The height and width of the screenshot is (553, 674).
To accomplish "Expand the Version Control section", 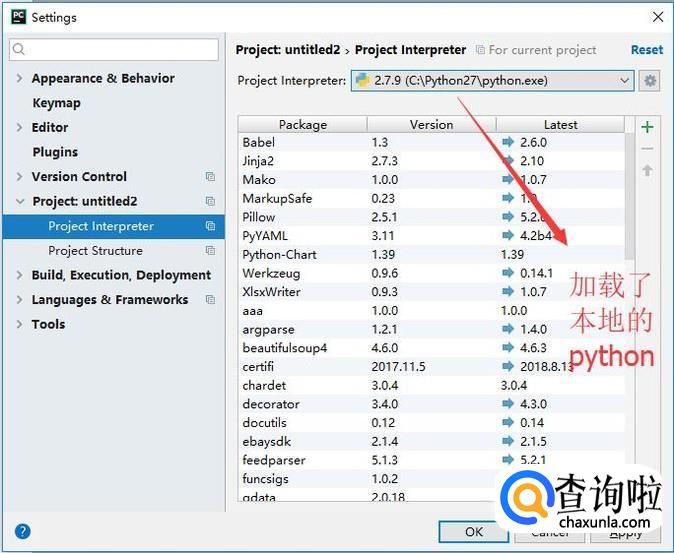I will click(x=19, y=177).
